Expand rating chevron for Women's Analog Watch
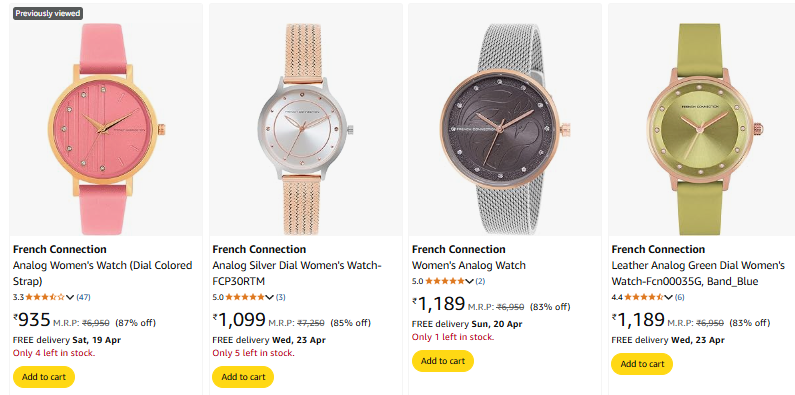The image size is (795, 395). click(469, 281)
